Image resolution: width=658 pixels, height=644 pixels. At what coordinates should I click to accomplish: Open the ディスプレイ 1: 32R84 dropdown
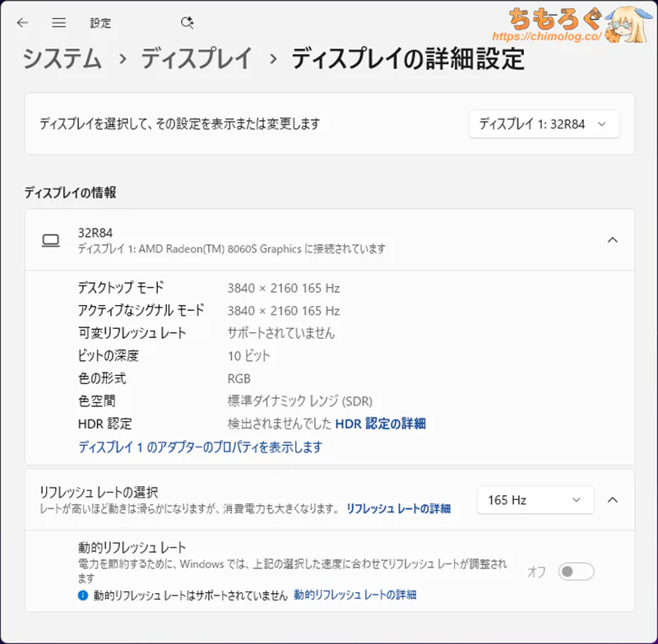(x=543, y=124)
